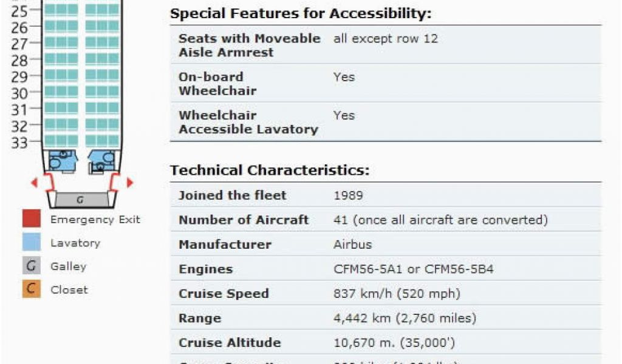Click the right rear lavatory icon
The height and width of the screenshot is (364, 622).
click(x=103, y=161)
